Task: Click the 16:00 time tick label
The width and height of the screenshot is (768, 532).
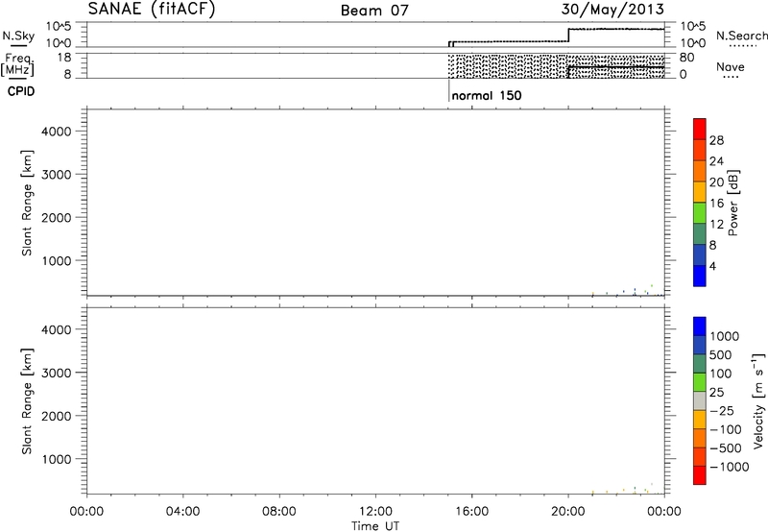Action: pyautogui.click(x=471, y=512)
